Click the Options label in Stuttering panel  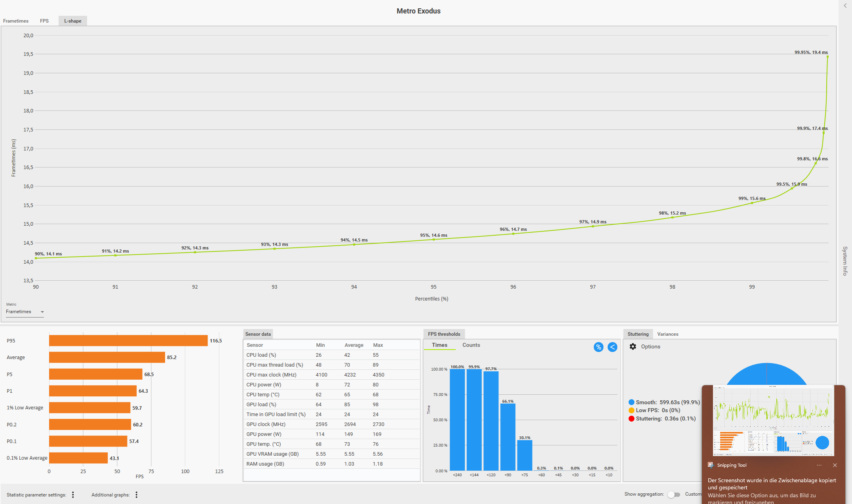click(x=650, y=346)
